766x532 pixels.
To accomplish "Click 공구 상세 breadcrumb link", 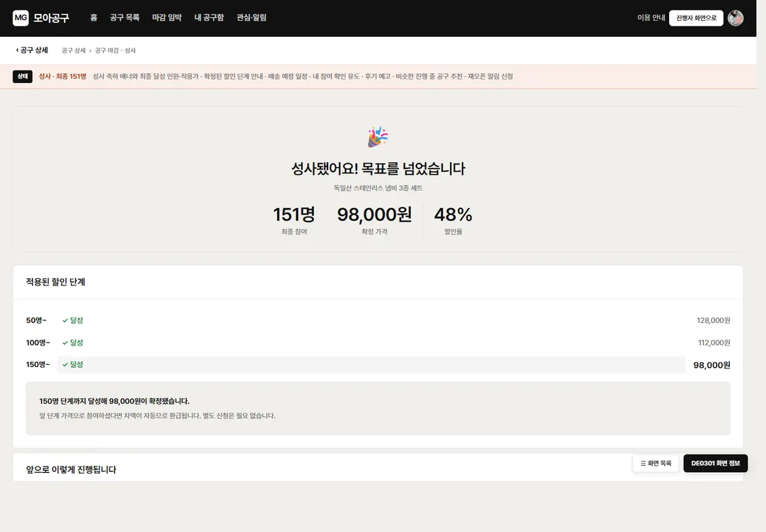I will click(73, 50).
